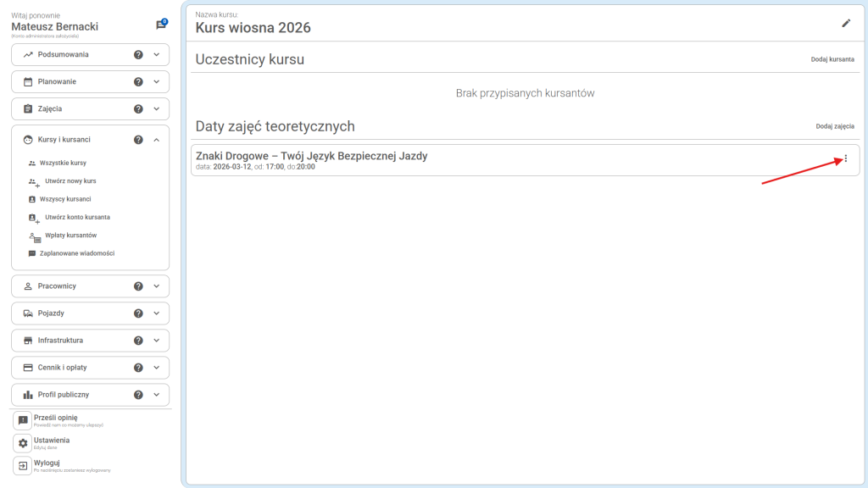Expand the Zajęcia section
Viewport: 868px width, 488px height.
click(156, 109)
